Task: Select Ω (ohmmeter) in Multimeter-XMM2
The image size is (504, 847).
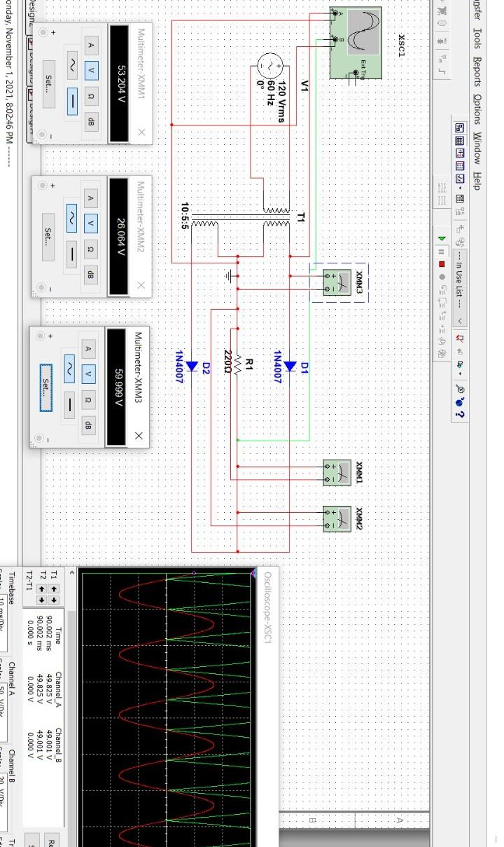Action: [x=91, y=249]
